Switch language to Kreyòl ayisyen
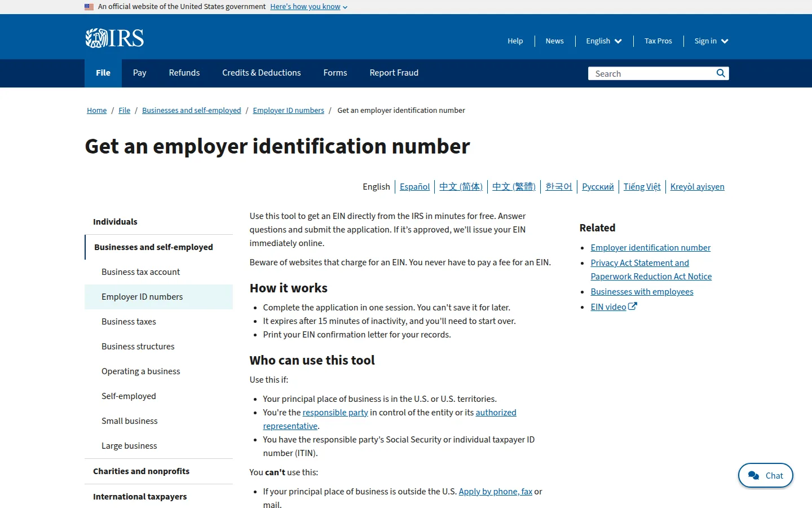 point(698,187)
